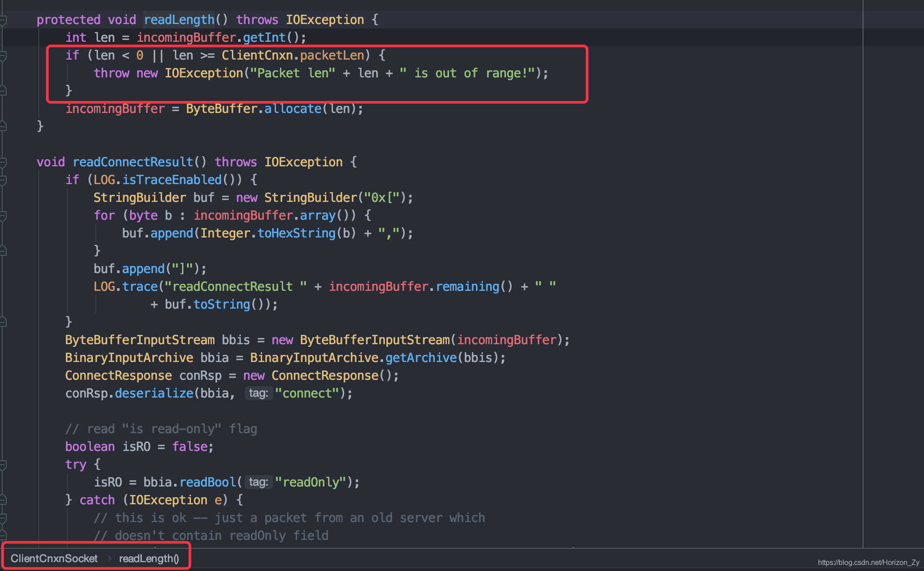The width and height of the screenshot is (924, 571).
Task: Select readLength() in breadcrumb navigation
Action: (149, 558)
